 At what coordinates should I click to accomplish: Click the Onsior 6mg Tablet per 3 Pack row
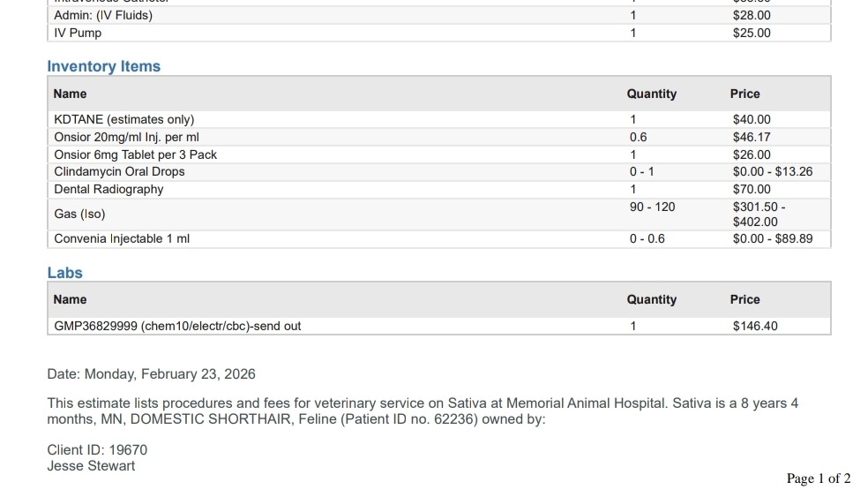click(135, 155)
